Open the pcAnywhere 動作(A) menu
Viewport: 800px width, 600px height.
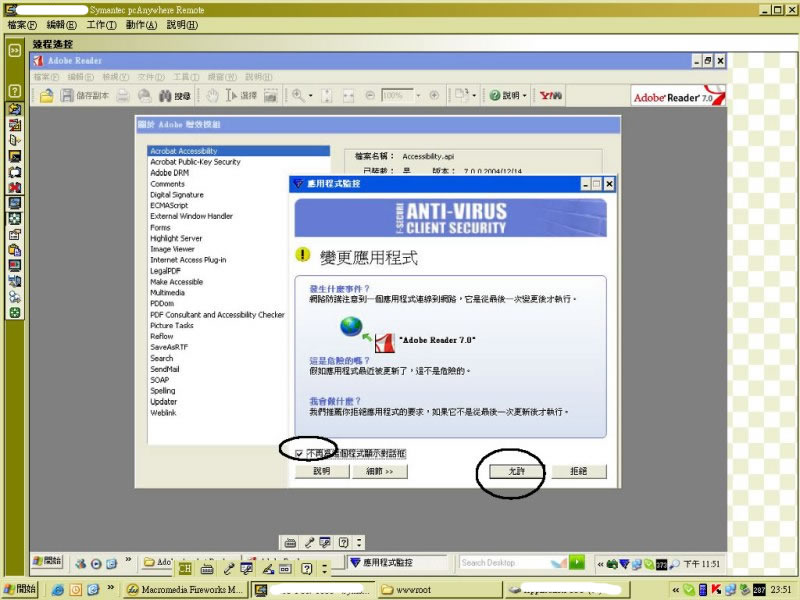(141, 25)
